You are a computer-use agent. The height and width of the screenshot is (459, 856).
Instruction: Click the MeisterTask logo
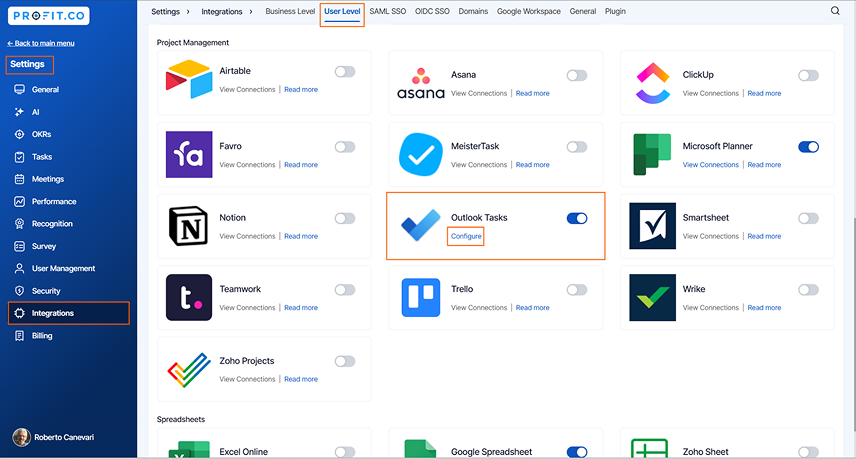pos(420,154)
